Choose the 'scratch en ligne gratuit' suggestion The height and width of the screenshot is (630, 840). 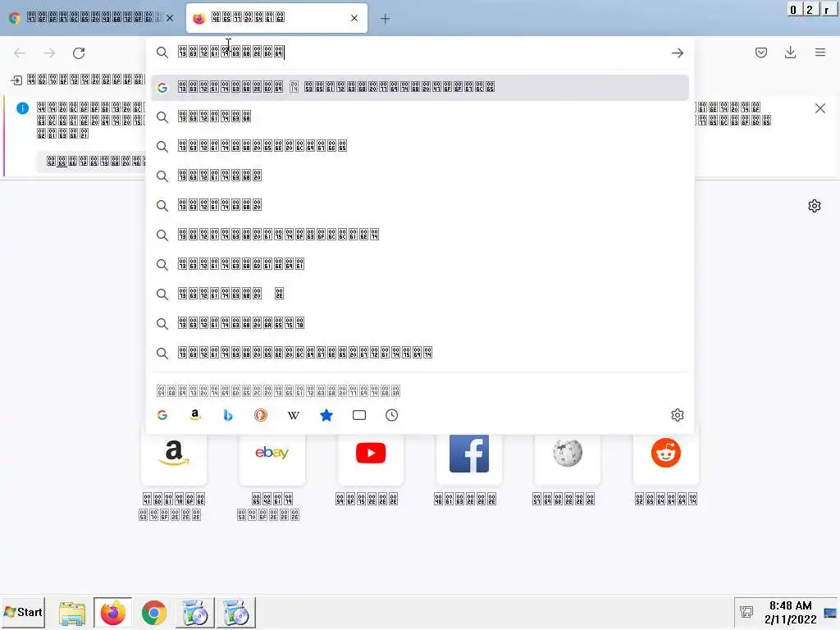(x=419, y=353)
